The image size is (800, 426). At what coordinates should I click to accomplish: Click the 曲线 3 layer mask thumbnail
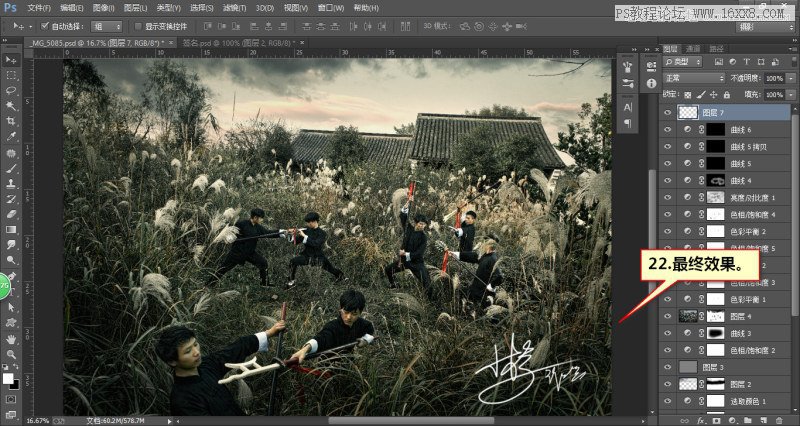pos(715,333)
